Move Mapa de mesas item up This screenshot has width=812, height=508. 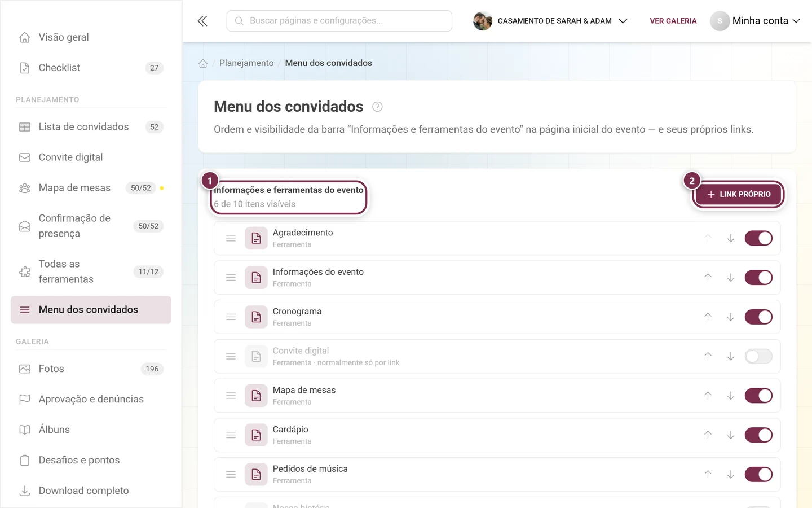tap(708, 396)
